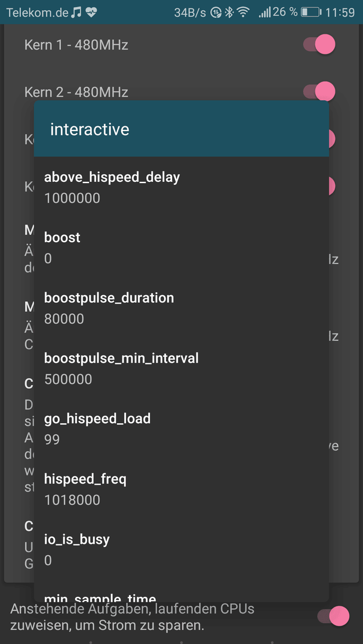Tap the music note status icon
363x644 pixels.
tap(76, 13)
